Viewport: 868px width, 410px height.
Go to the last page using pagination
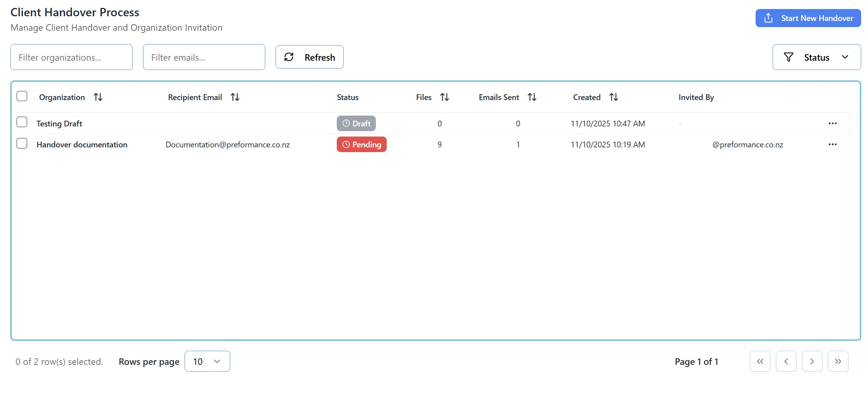[838, 361]
